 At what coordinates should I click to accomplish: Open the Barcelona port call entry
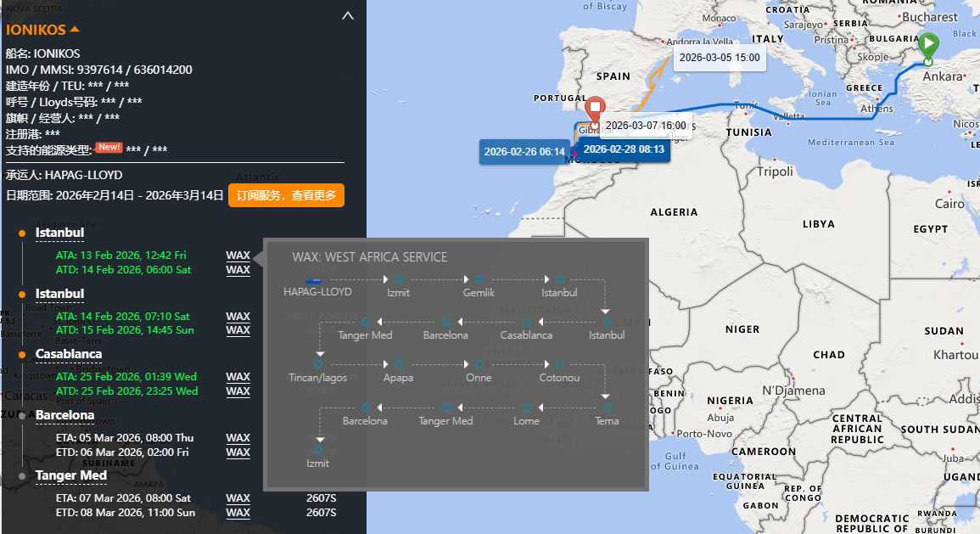64,415
